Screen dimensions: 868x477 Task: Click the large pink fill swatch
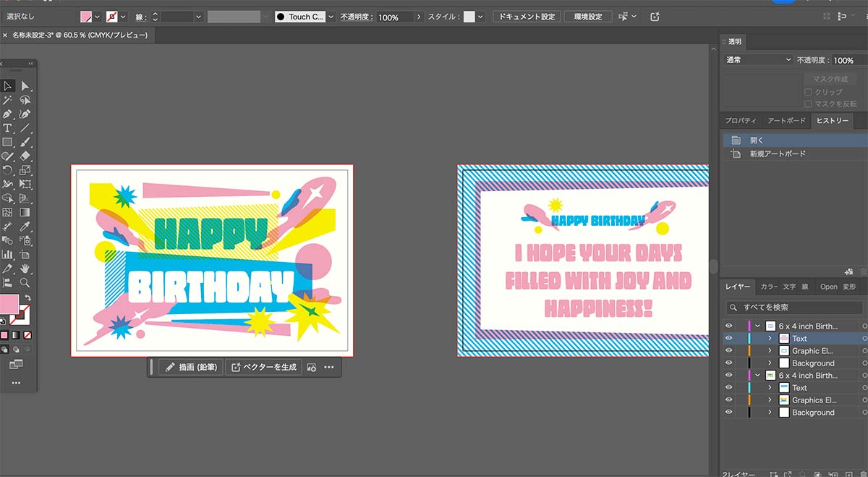coord(9,304)
